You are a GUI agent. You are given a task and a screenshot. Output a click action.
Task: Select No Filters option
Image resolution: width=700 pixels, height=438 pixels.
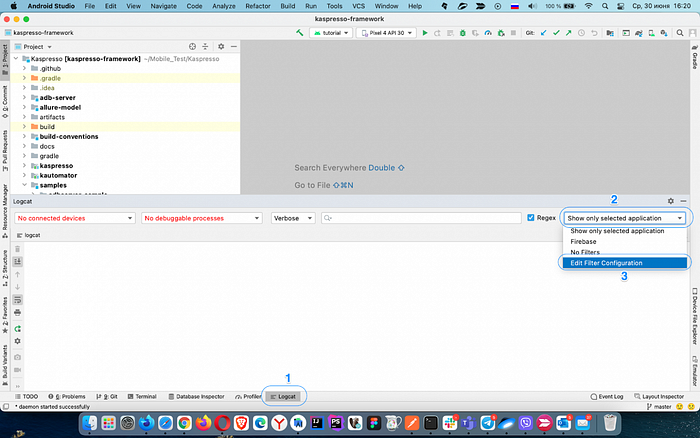[625, 252]
